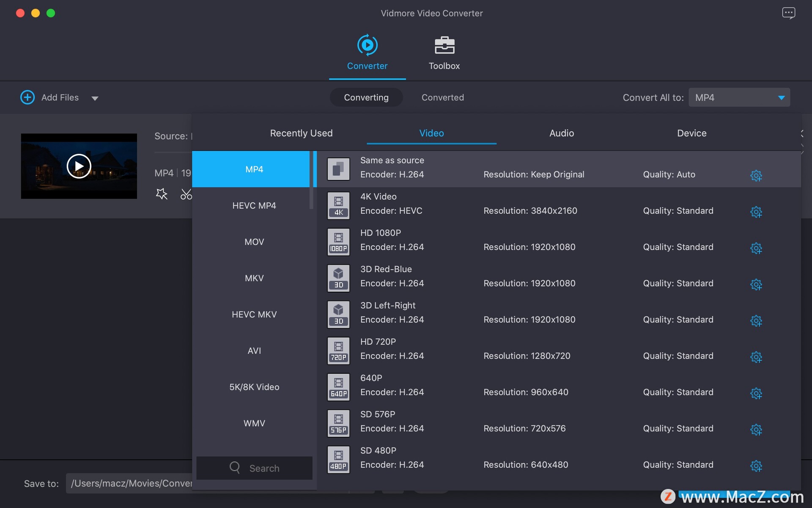Open the feedback speech-bubble icon top right
This screenshot has width=812, height=508.
[789, 13]
